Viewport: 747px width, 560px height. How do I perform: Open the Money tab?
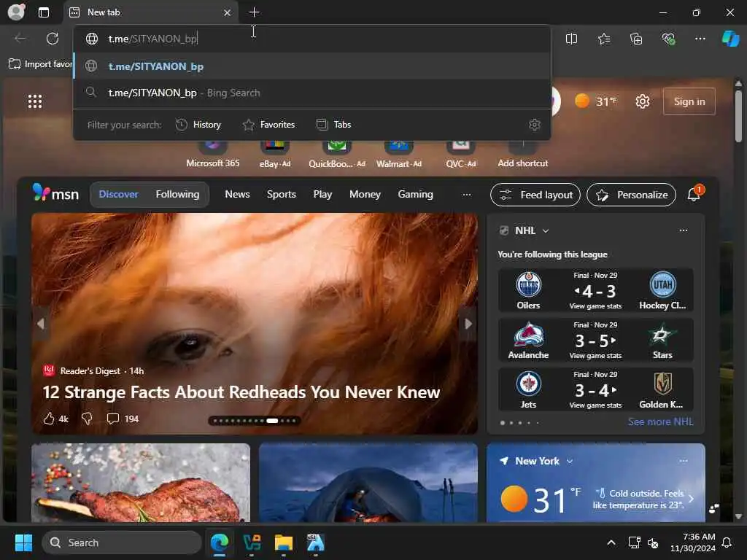365,194
